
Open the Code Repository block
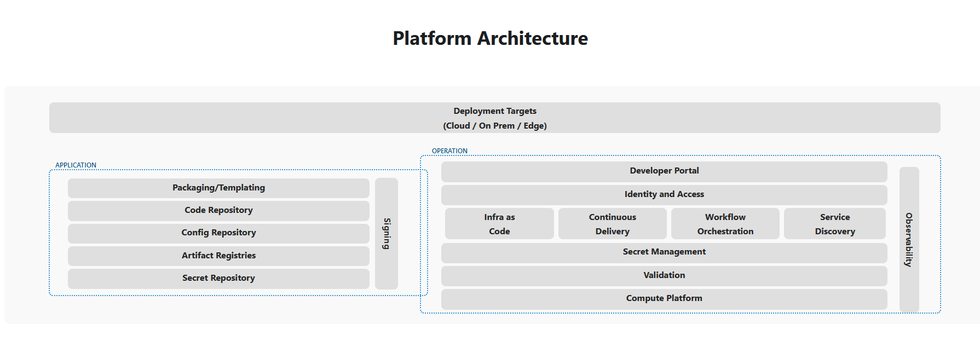coord(218,210)
